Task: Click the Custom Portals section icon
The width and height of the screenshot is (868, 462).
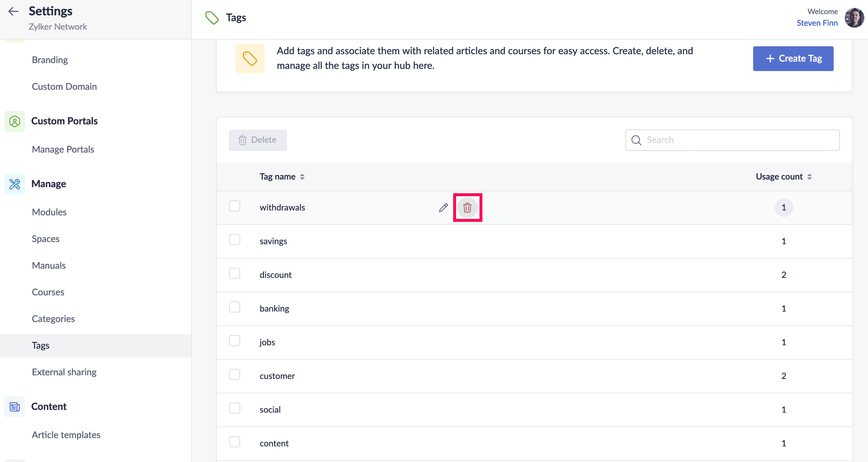Action: 14,121
